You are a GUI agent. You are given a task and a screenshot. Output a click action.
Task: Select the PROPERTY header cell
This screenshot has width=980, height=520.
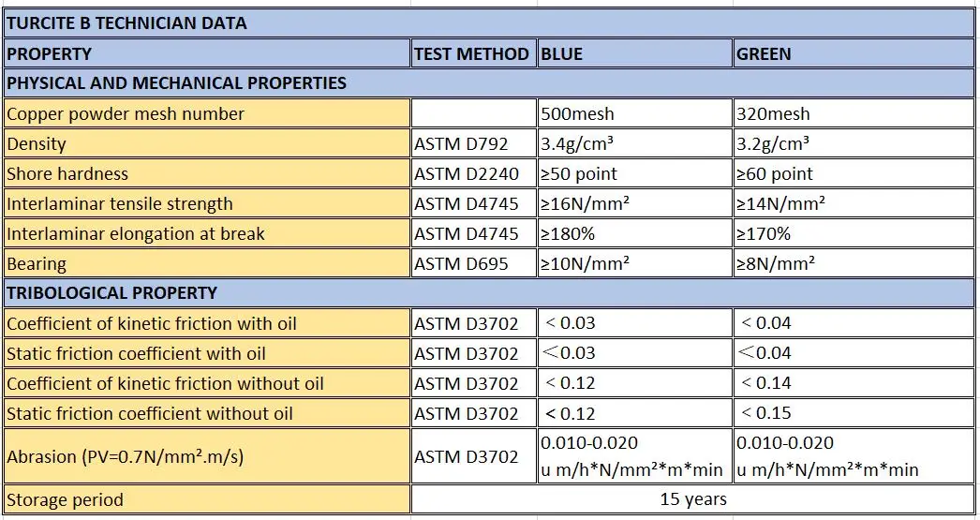tap(206, 53)
